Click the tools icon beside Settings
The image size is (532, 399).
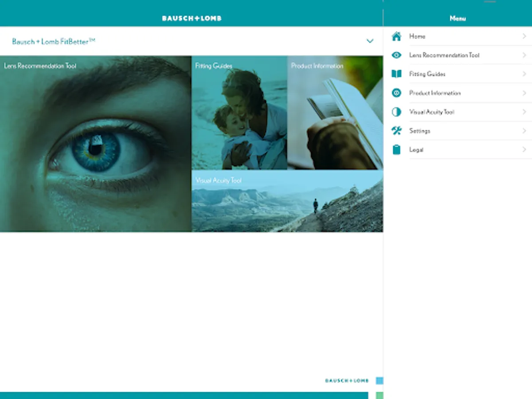tap(396, 131)
